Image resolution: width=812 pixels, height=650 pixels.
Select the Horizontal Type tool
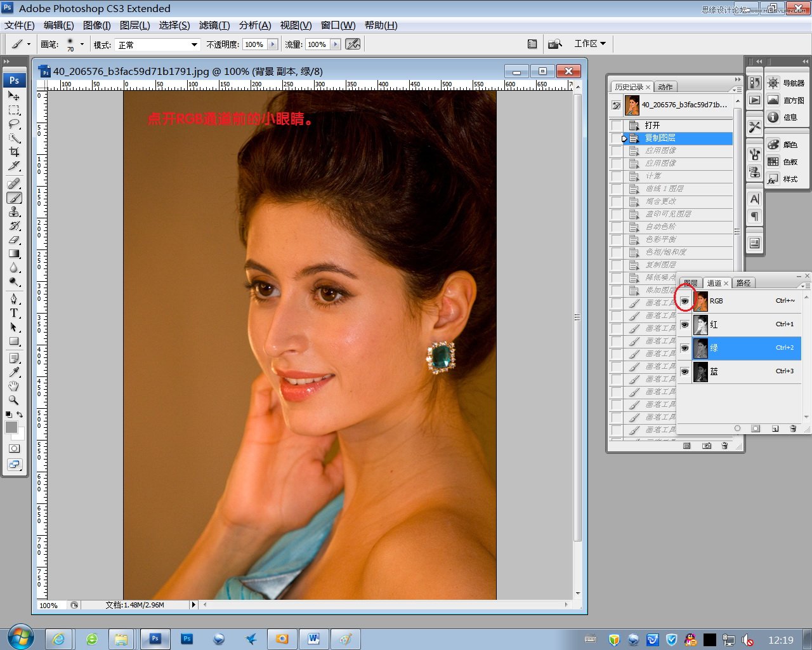pyautogui.click(x=13, y=313)
